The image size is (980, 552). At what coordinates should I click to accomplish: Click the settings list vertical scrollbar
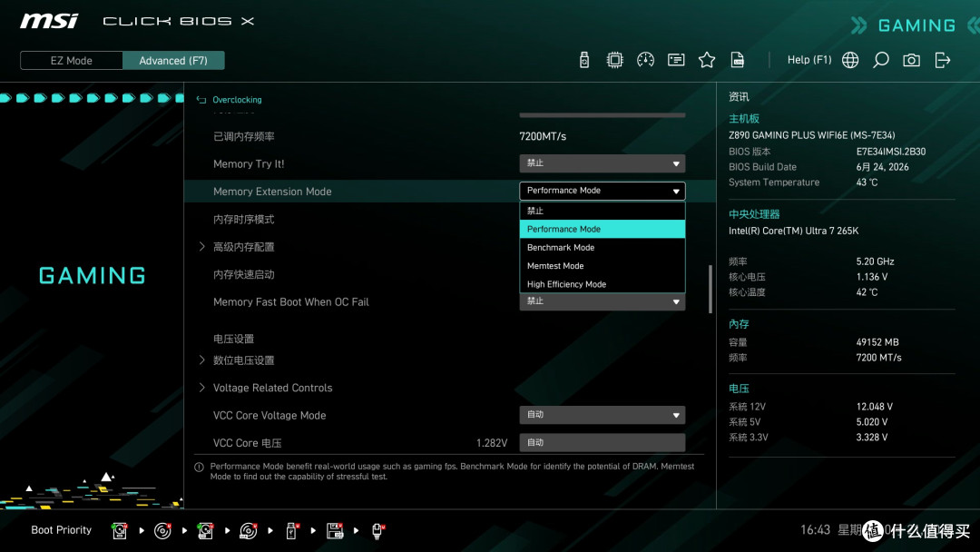pyautogui.click(x=710, y=289)
